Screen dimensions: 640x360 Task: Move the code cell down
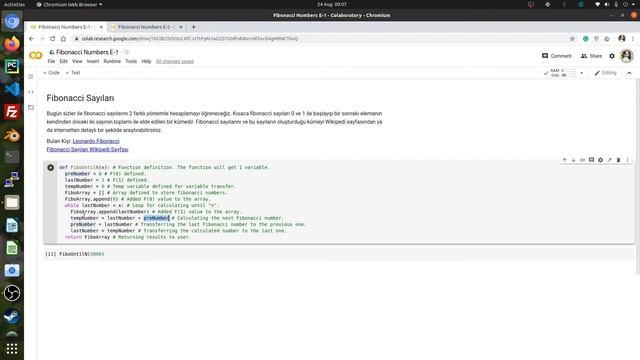click(573, 160)
